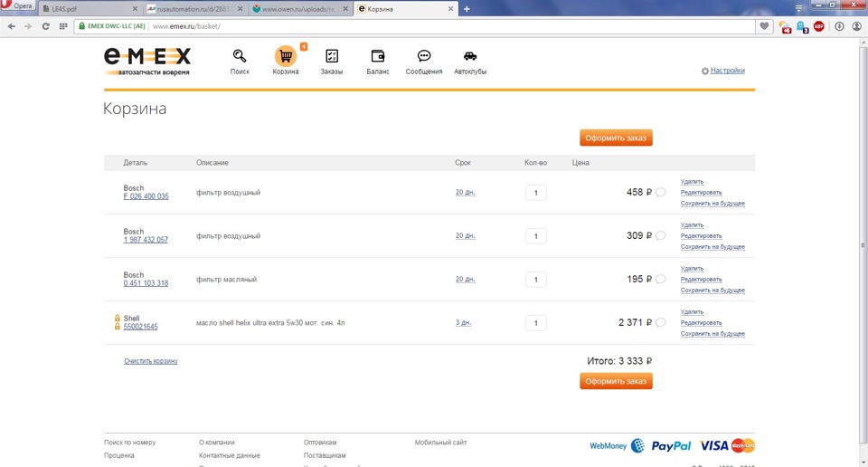Open the downloads icon in toolbar
This screenshot has height=467, width=868.
click(839, 26)
